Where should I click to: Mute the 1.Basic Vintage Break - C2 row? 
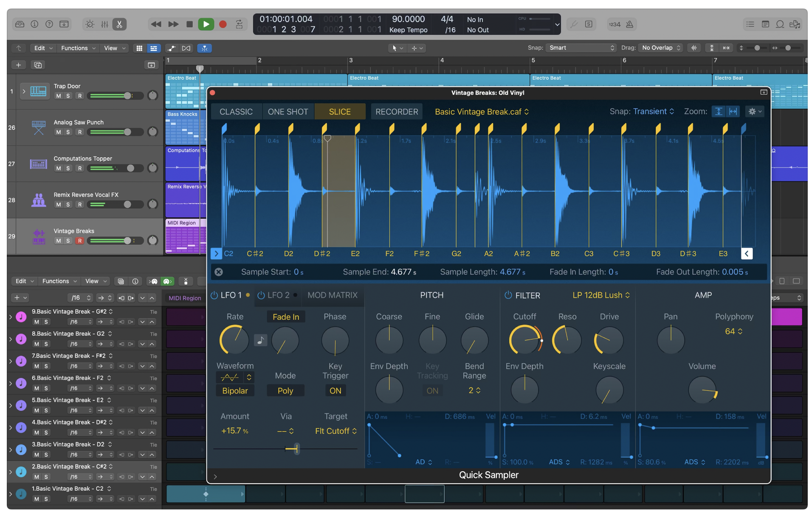[36, 499]
